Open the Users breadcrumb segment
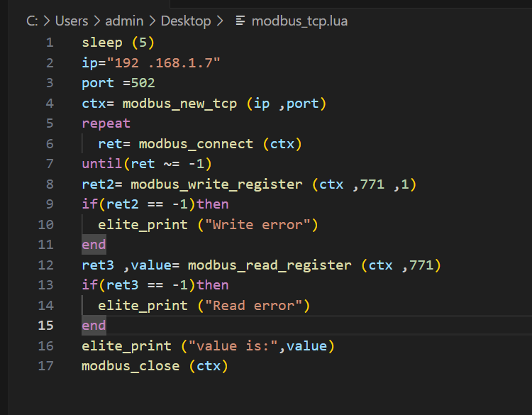Viewport: 532px width, 415px height. pos(72,21)
